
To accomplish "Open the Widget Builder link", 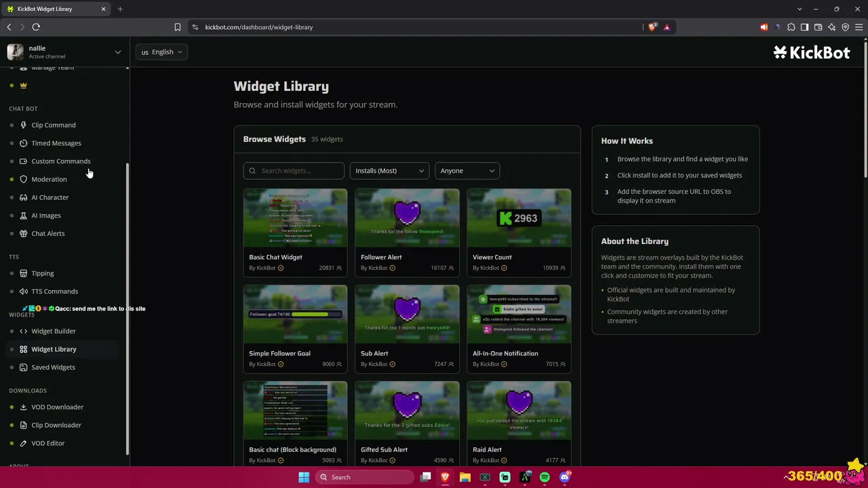I will point(54,331).
